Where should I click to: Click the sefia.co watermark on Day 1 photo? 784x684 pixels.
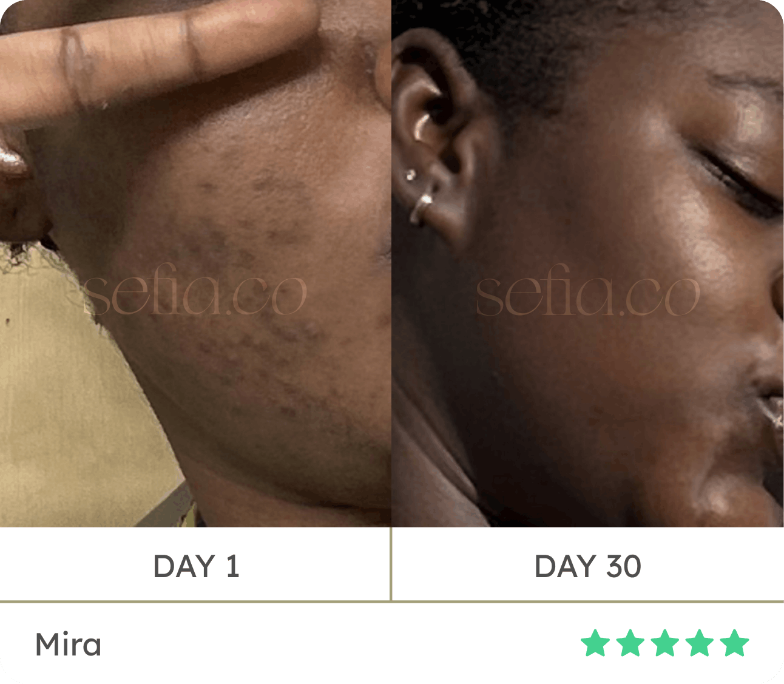point(195,294)
